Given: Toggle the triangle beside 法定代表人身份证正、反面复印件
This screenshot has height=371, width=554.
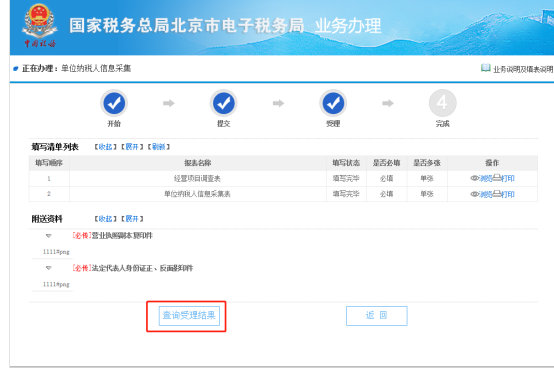Looking at the screenshot, I should [49, 268].
